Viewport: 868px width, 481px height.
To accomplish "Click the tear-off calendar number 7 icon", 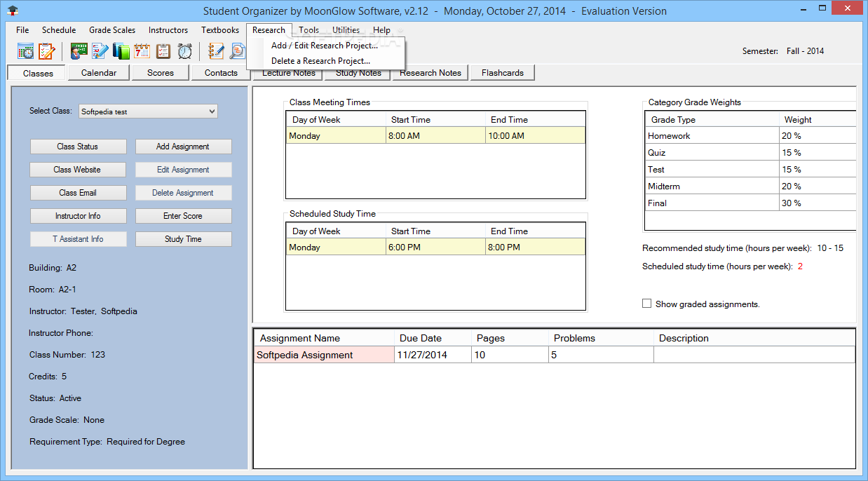I will [x=142, y=51].
